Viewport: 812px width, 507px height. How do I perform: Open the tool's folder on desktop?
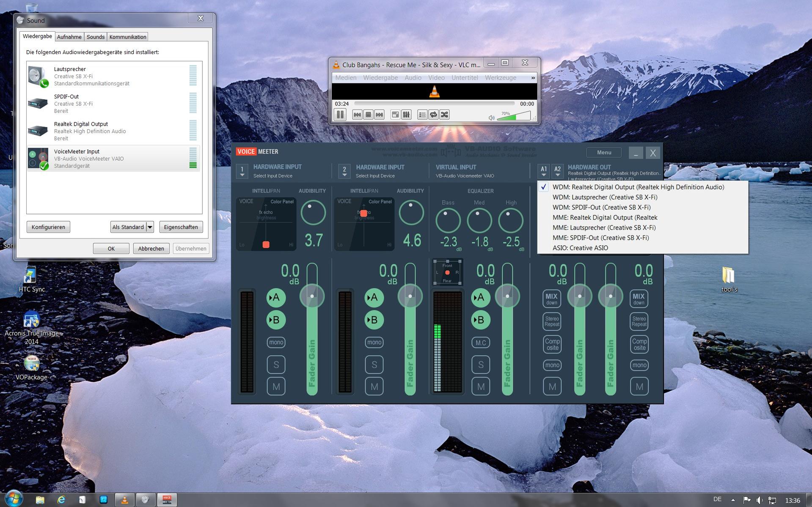coord(729,280)
